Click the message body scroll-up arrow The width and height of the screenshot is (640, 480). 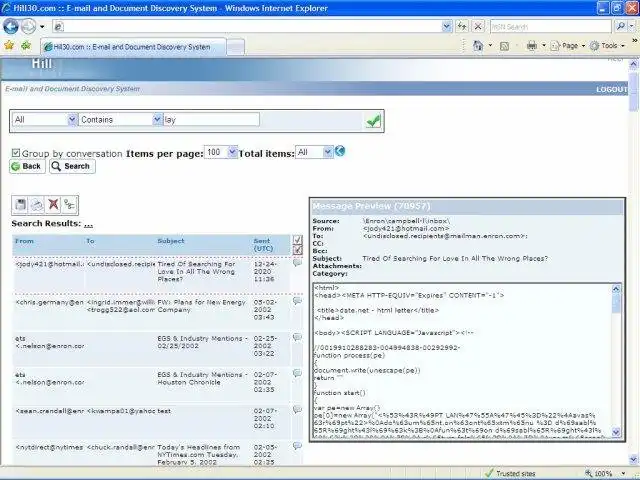coord(616,289)
